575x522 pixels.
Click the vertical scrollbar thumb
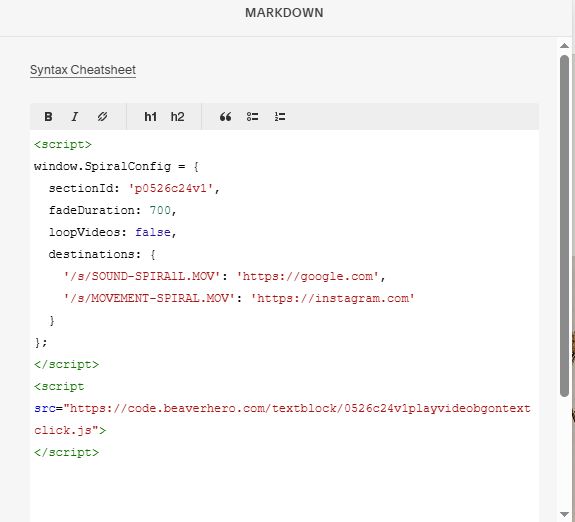[x=564, y=226]
